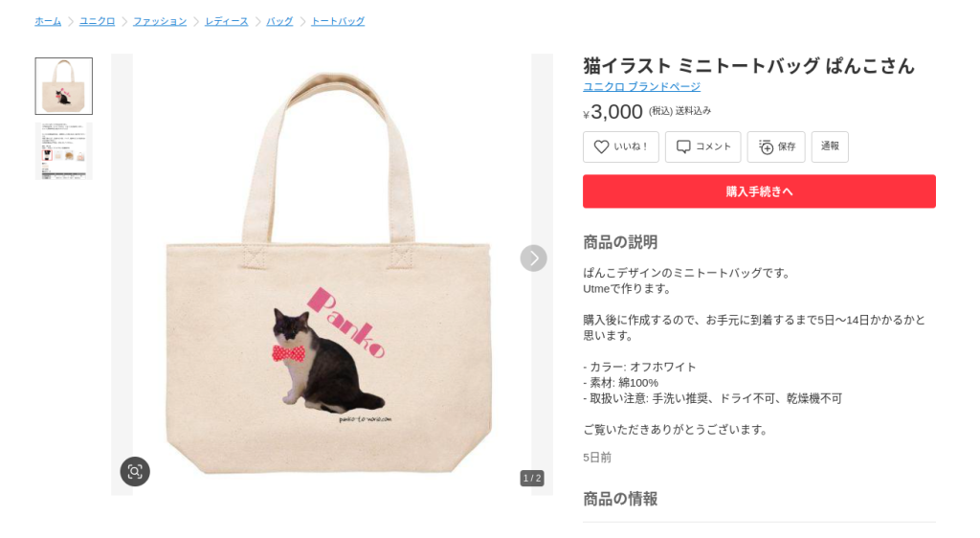
Task: Open the ユニクロ breadcrumb link
Action: tap(97, 21)
